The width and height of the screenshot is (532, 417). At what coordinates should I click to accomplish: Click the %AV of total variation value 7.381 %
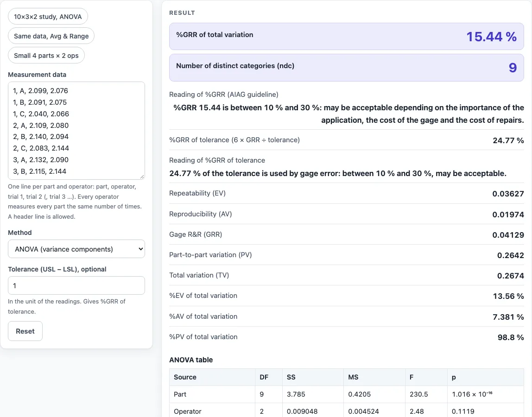(508, 317)
